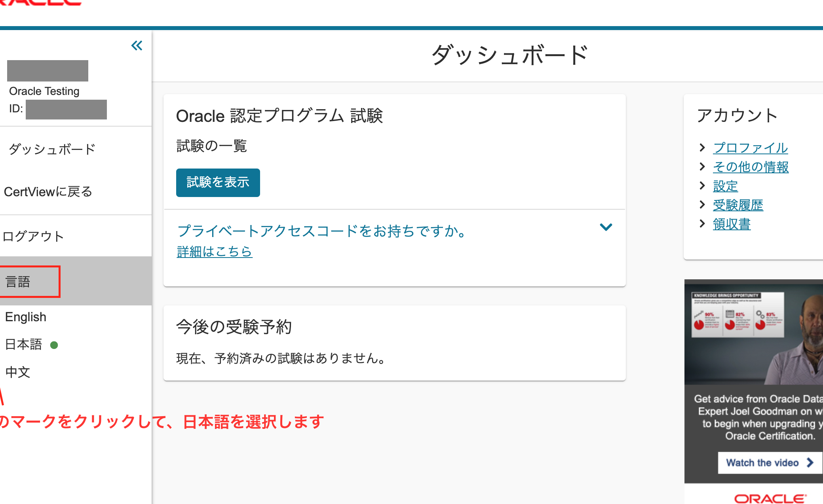Screen dimensions: 823x504
Task: Expand the private access code section
Action: 606,227
